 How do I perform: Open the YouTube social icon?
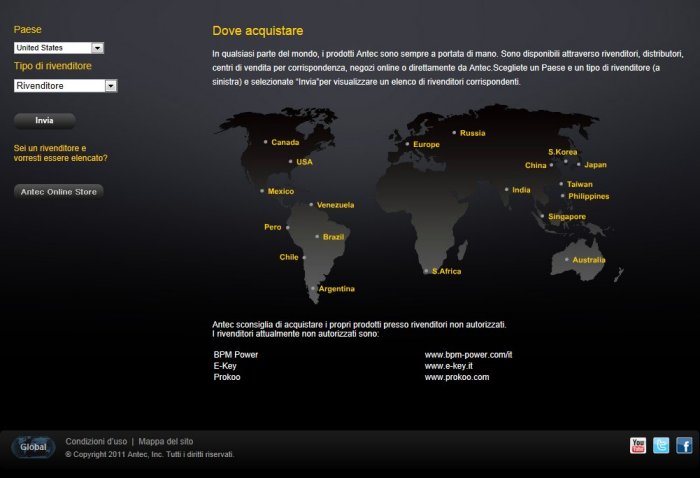coord(638,445)
